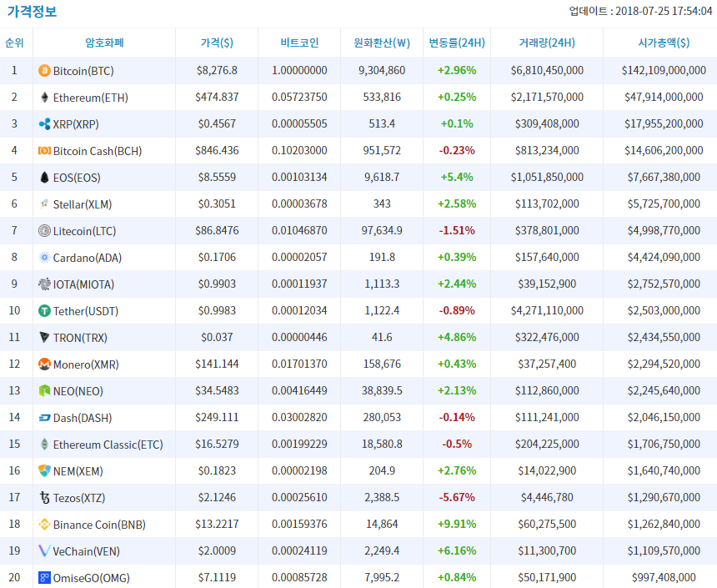Click the NEM shield icon
Image resolution: width=717 pixels, height=588 pixels.
point(44,471)
